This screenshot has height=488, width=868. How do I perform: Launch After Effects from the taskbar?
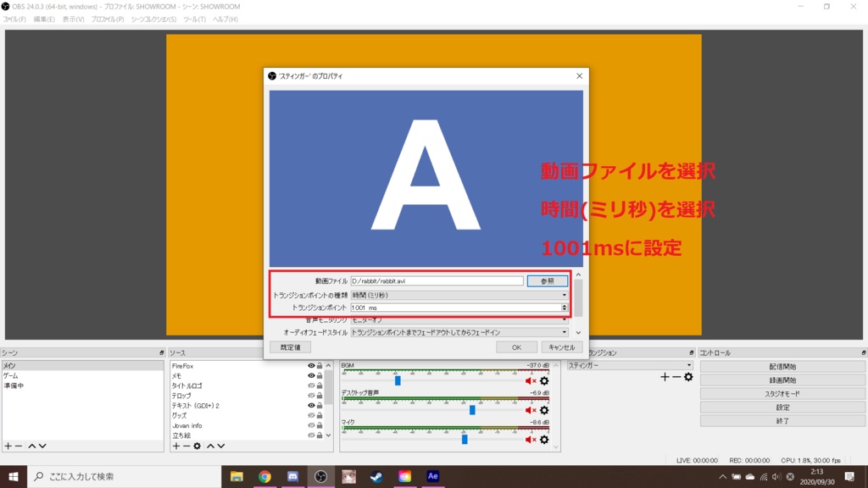coord(432,477)
